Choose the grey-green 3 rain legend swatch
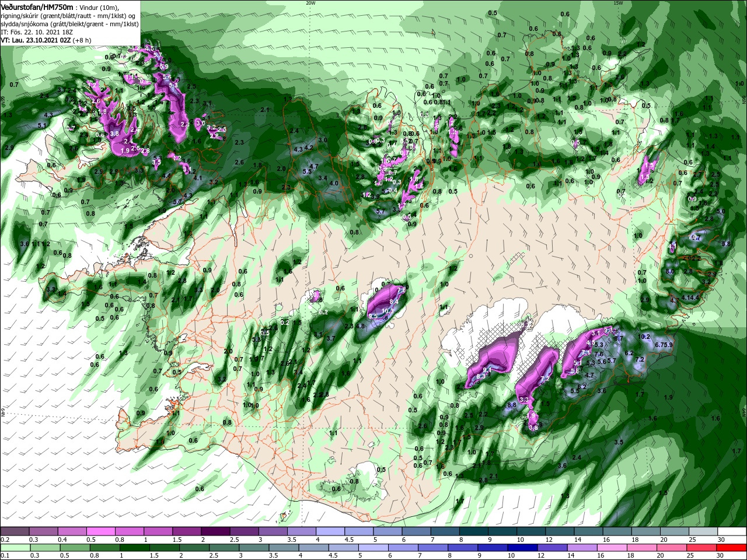747x560 pixels. (253, 548)
